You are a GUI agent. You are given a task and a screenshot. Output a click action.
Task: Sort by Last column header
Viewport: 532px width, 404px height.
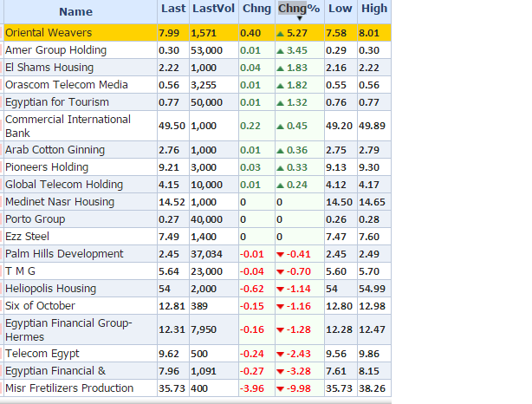(x=173, y=9)
